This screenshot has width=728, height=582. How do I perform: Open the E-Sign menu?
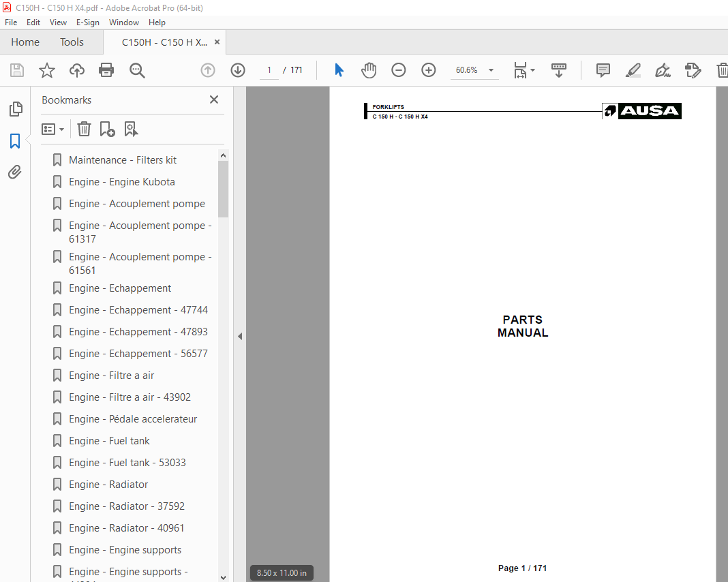[x=88, y=22]
